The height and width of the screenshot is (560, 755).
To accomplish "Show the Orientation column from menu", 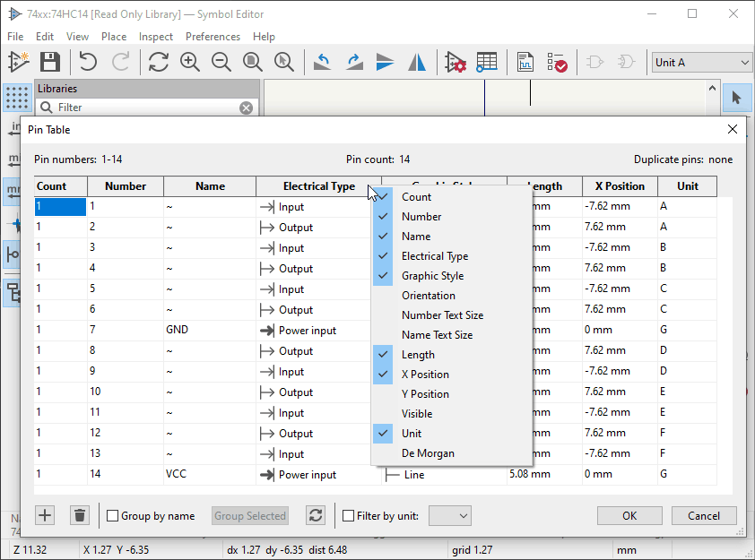I will (429, 296).
